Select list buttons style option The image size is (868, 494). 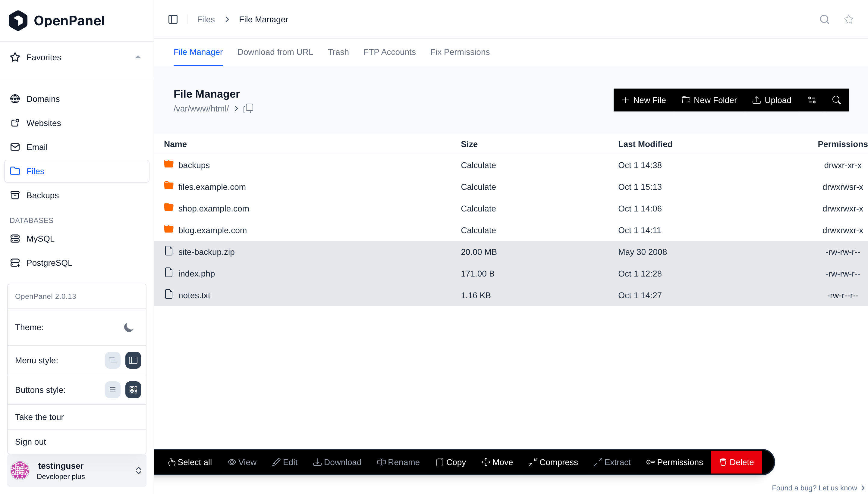pos(113,390)
